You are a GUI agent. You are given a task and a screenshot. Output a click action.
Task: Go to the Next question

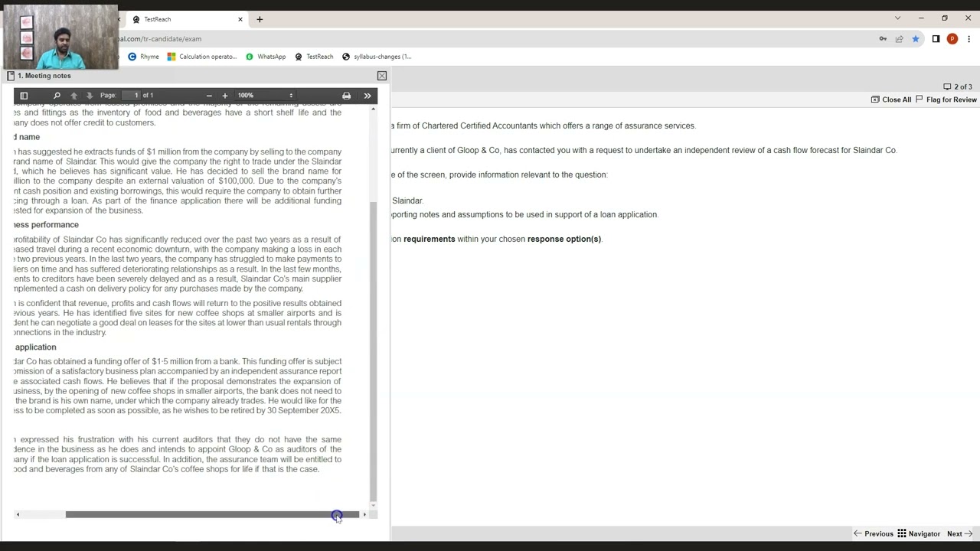click(x=959, y=533)
